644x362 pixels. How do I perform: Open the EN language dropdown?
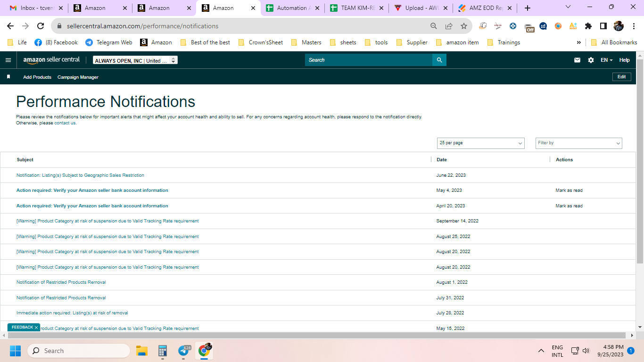point(607,60)
